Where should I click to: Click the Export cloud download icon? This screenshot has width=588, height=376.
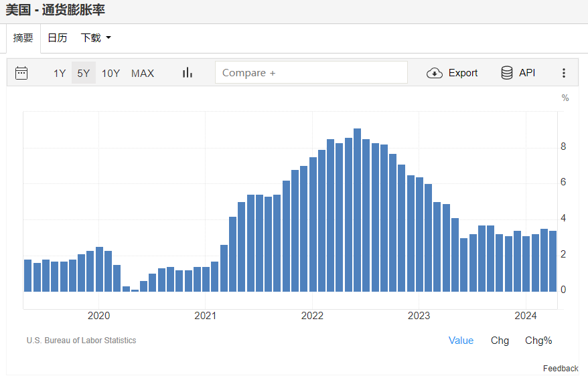coord(434,73)
